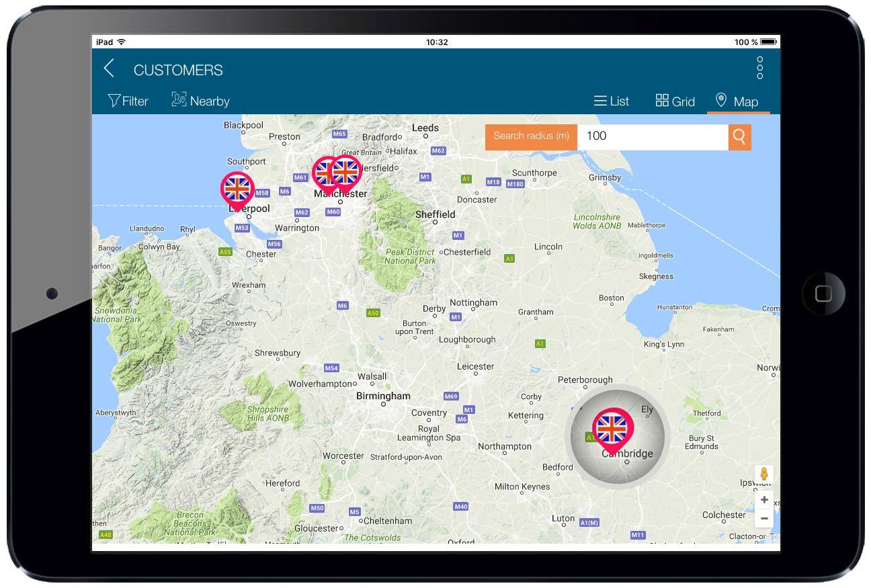Click the search radius input field
871x588 pixels.
click(x=653, y=136)
